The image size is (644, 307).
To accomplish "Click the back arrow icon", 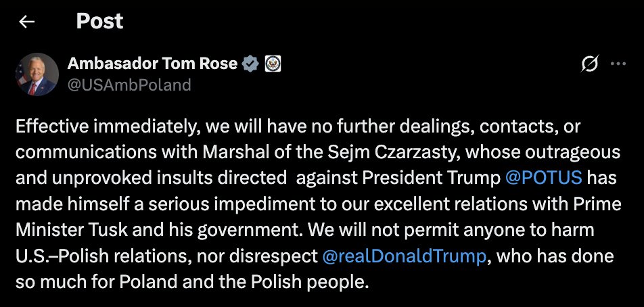I will point(26,22).
